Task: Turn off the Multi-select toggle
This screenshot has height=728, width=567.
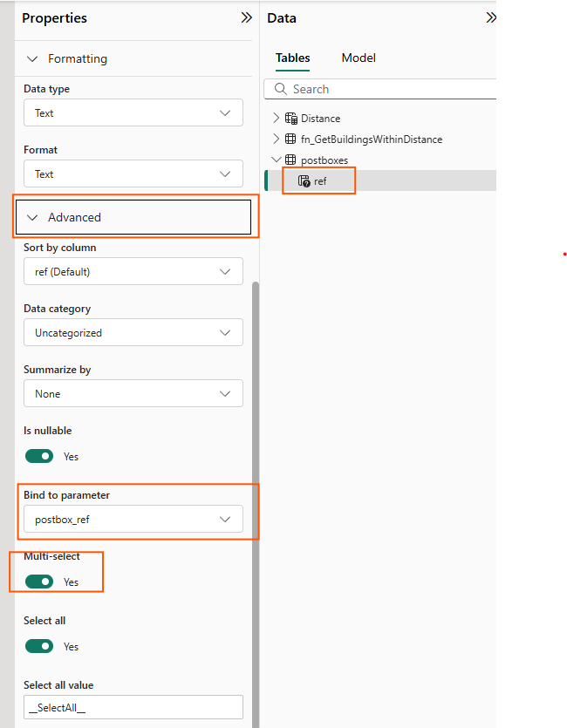Action: pyautogui.click(x=39, y=582)
